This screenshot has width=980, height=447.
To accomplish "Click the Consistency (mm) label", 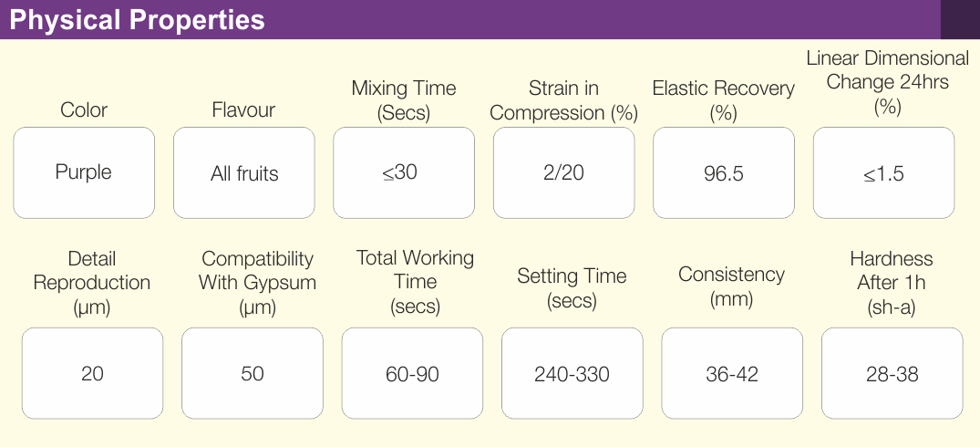I will coord(731,286).
